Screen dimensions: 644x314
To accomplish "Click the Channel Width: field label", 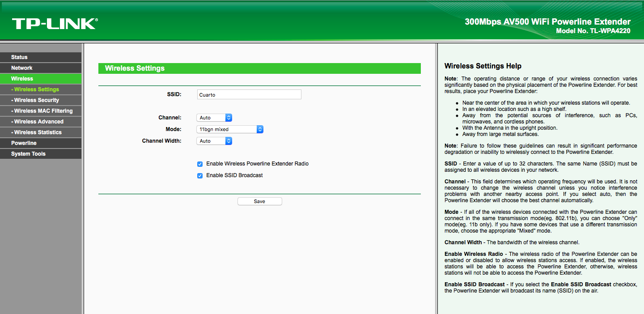I will (x=162, y=141).
